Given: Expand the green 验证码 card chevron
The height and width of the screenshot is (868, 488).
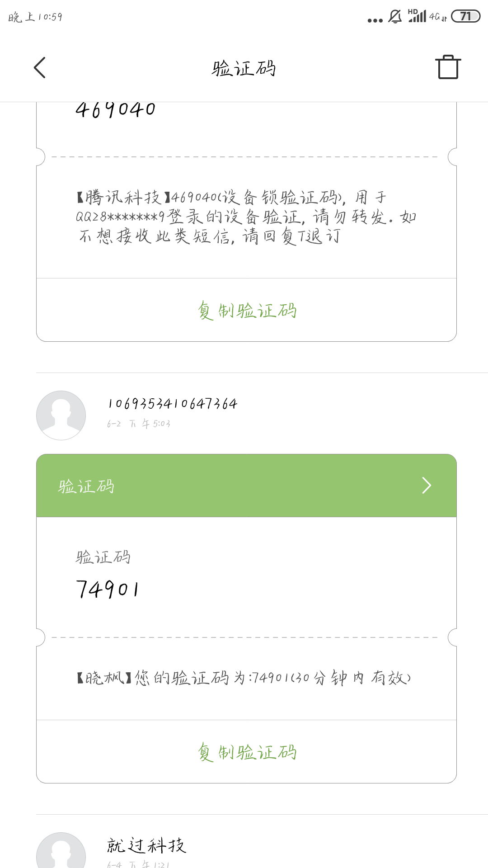Looking at the screenshot, I should (x=427, y=486).
